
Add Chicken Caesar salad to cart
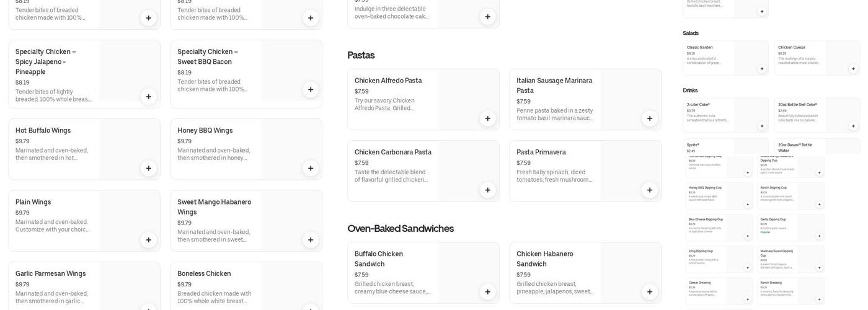(x=853, y=69)
